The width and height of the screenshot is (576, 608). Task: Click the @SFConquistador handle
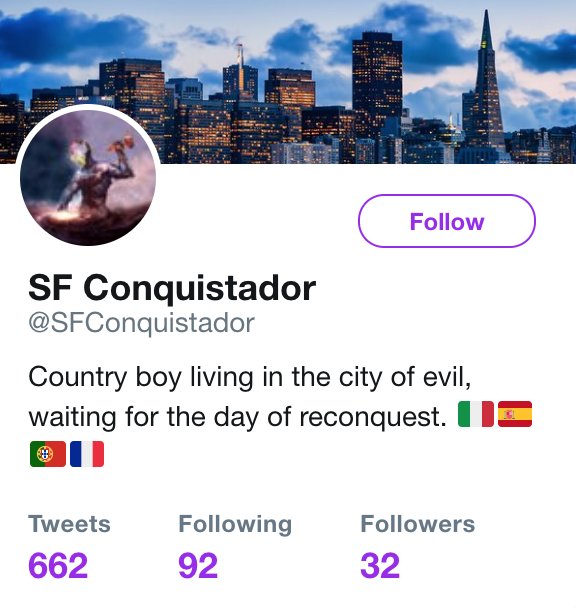point(141,323)
